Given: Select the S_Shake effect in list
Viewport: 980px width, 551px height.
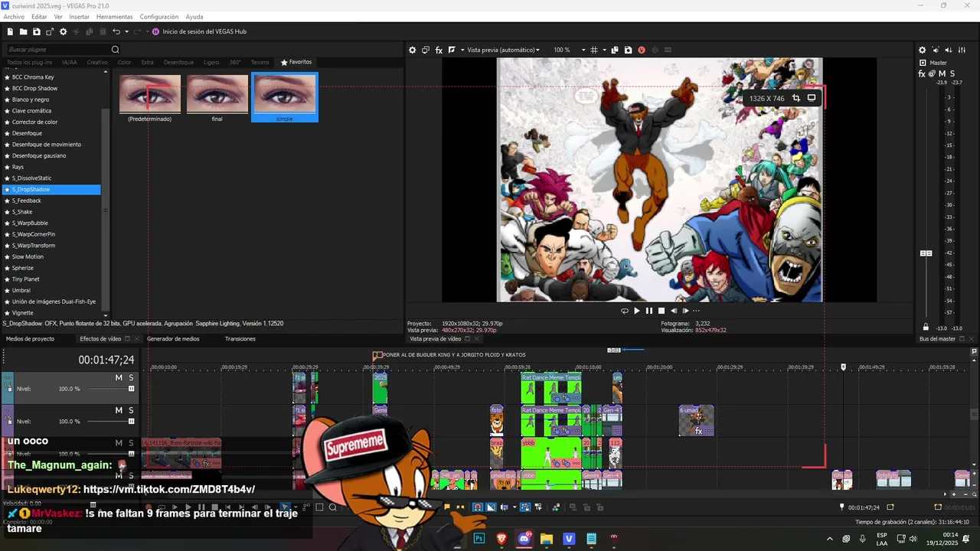Looking at the screenshot, I should [22, 212].
